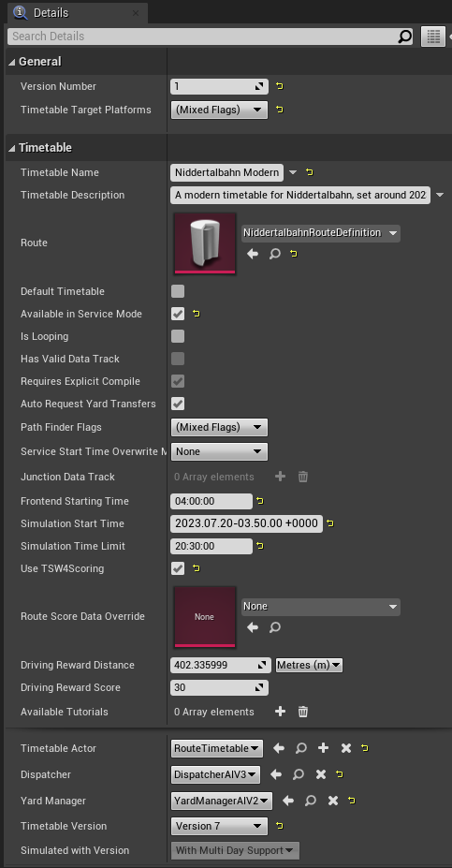Find Yard Manager in browser magnifier
The height and width of the screenshot is (868, 452).
pyautogui.click(x=311, y=801)
